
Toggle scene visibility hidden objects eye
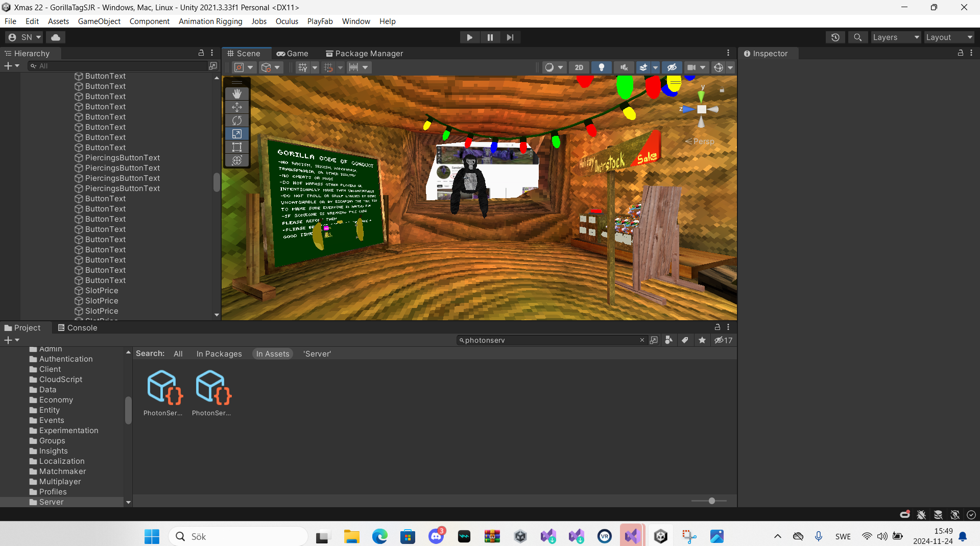(672, 67)
